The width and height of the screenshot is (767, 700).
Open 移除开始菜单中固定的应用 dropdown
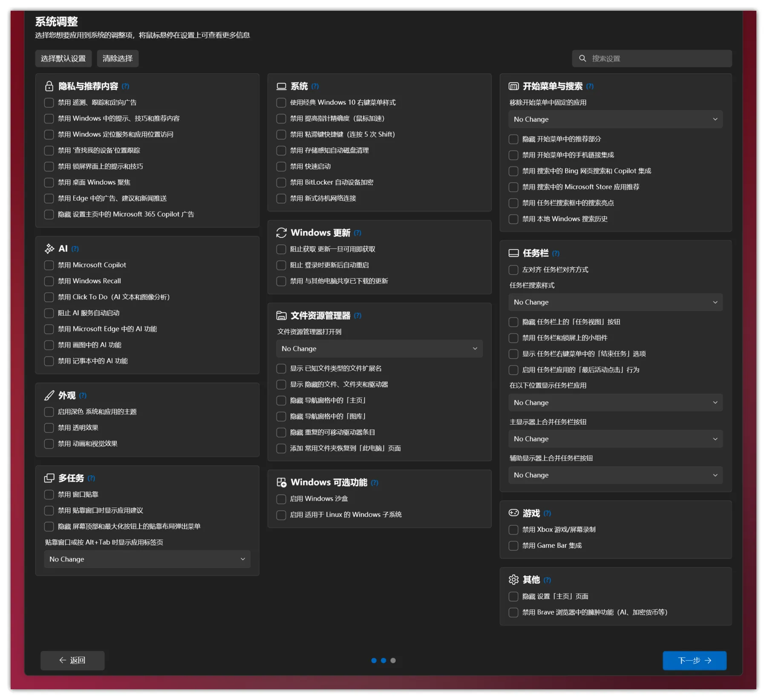pos(615,119)
